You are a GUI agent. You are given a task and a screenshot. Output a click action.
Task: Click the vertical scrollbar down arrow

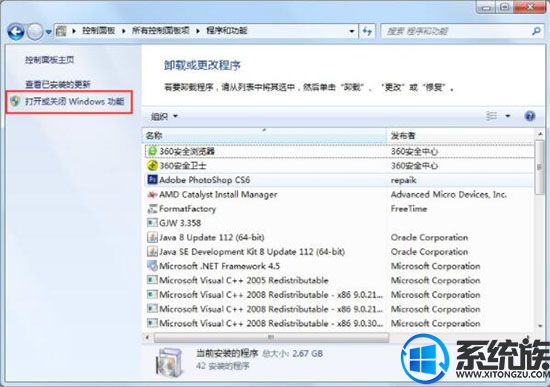pyautogui.click(x=540, y=326)
